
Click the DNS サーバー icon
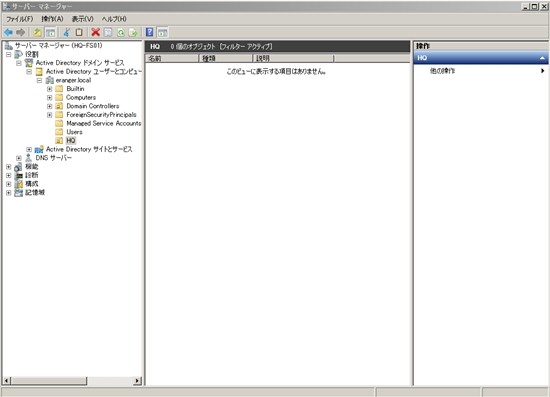(x=29, y=158)
